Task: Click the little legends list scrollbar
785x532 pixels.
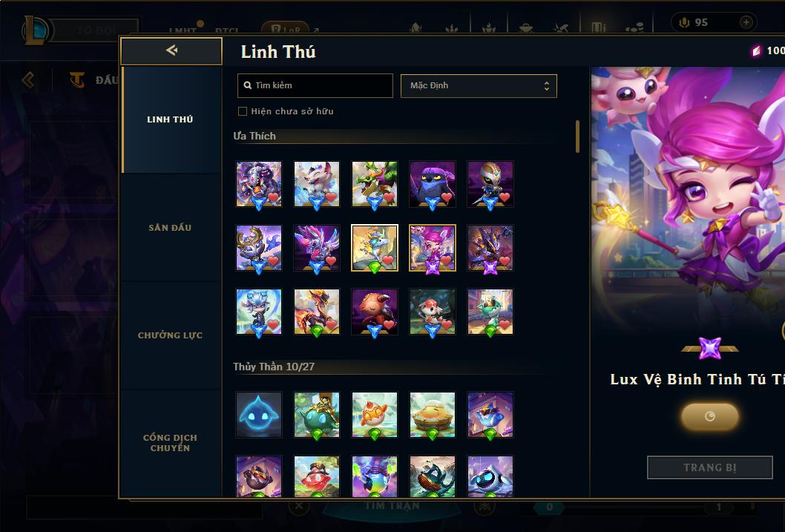Action: pyautogui.click(x=577, y=136)
